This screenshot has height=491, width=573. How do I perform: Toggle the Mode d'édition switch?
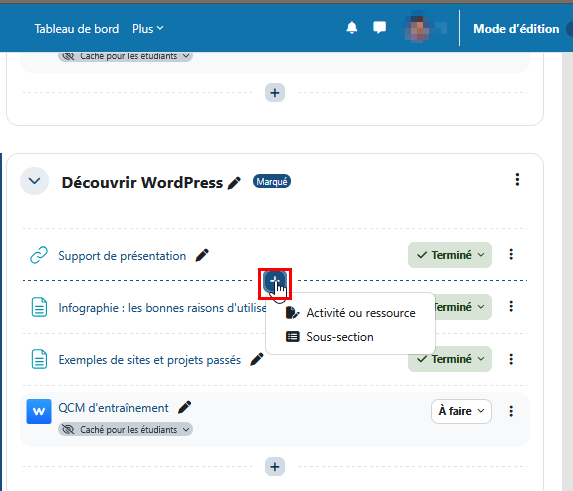tap(569, 28)
